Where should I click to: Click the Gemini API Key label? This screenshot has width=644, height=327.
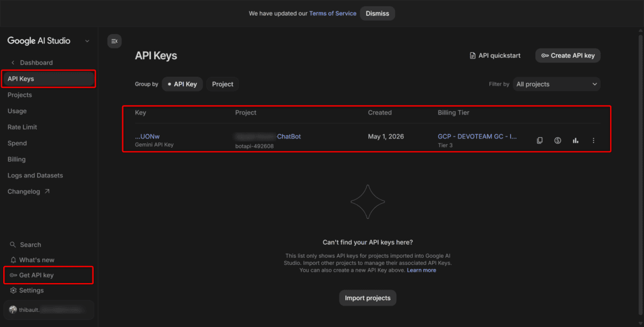click(155, 145)
